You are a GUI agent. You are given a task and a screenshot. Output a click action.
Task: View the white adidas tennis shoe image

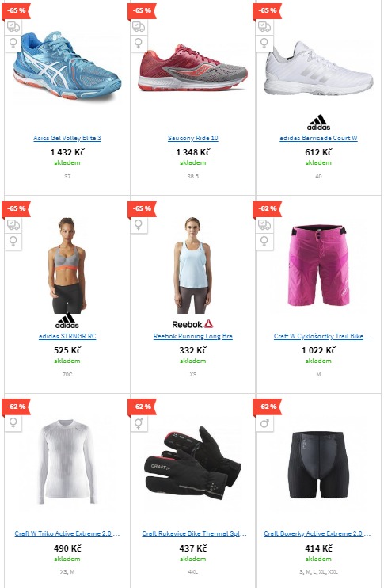[318, 68]
